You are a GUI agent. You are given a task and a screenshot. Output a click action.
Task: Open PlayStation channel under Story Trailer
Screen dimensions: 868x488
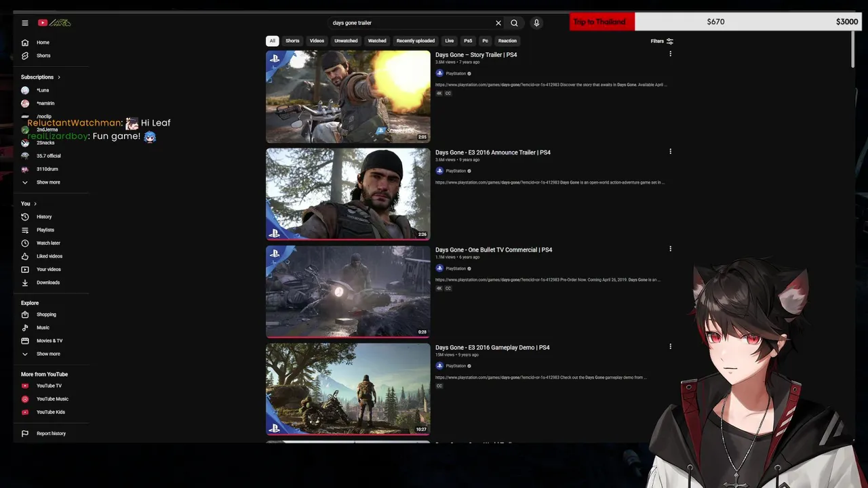pos(456,73)
